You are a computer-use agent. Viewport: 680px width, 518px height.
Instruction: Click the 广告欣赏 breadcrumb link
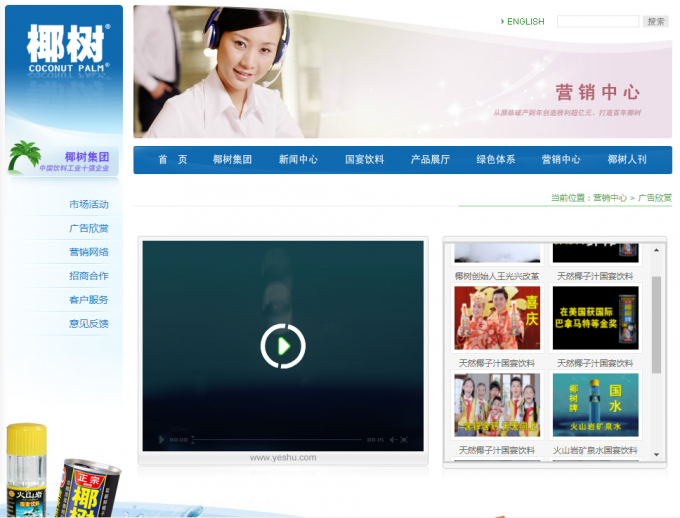[x=654, y=198]
